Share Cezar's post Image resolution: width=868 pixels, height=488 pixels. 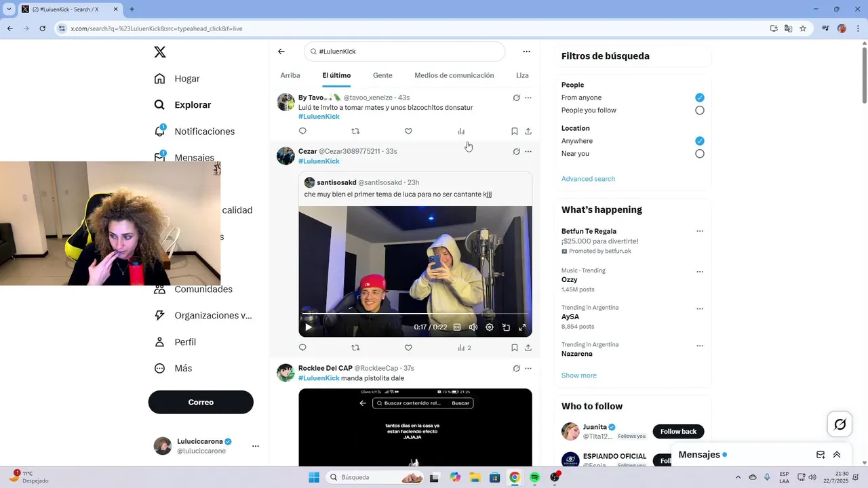click(528, 348)
